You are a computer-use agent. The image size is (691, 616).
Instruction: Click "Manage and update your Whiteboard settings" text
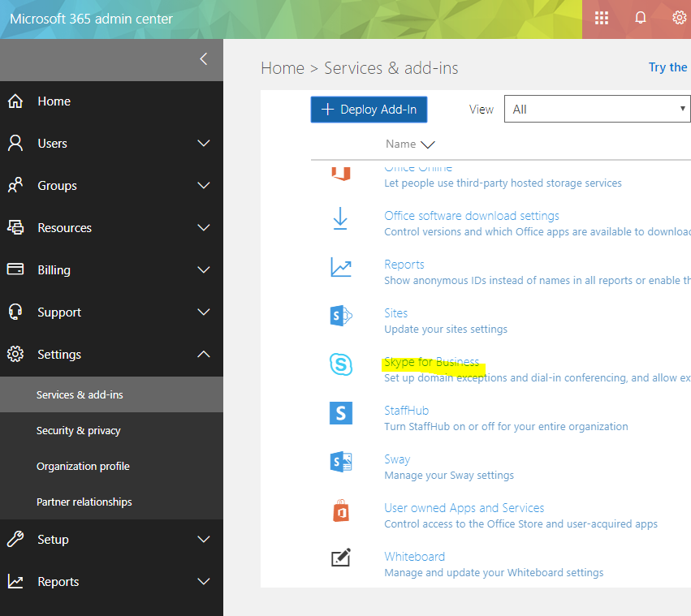pos(494,572)
